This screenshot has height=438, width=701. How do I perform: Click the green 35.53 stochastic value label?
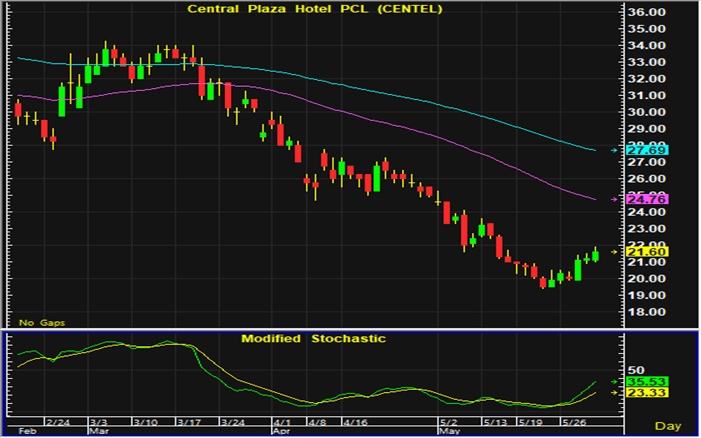point(640,381)
